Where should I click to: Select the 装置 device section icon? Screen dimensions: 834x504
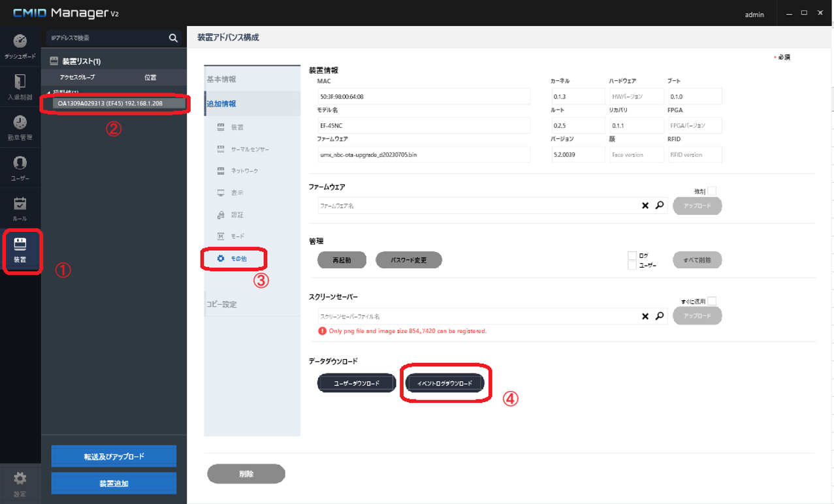(x=20, y=250)
